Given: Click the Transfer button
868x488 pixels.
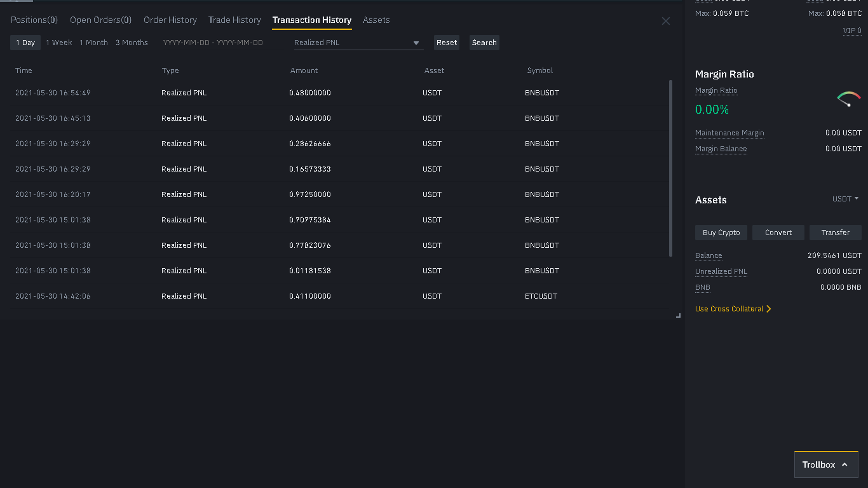Looking at the screenshot, I should tap(836, 233).
